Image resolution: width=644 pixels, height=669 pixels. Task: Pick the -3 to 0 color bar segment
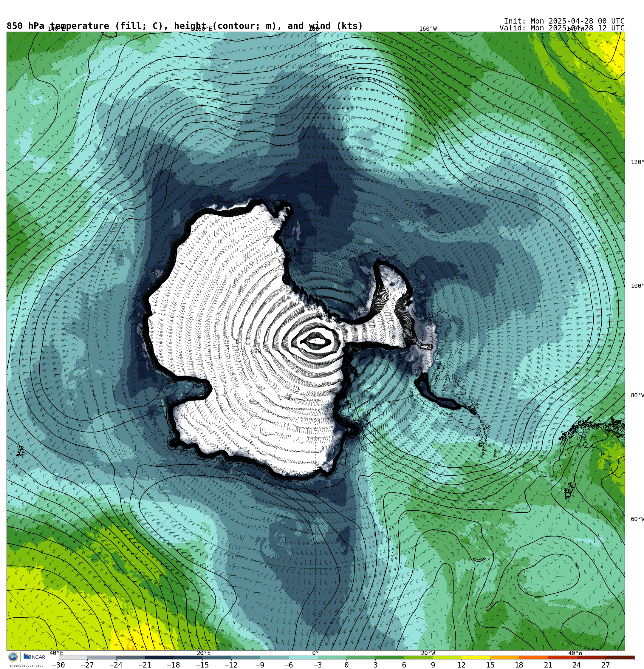pos(332,657)
